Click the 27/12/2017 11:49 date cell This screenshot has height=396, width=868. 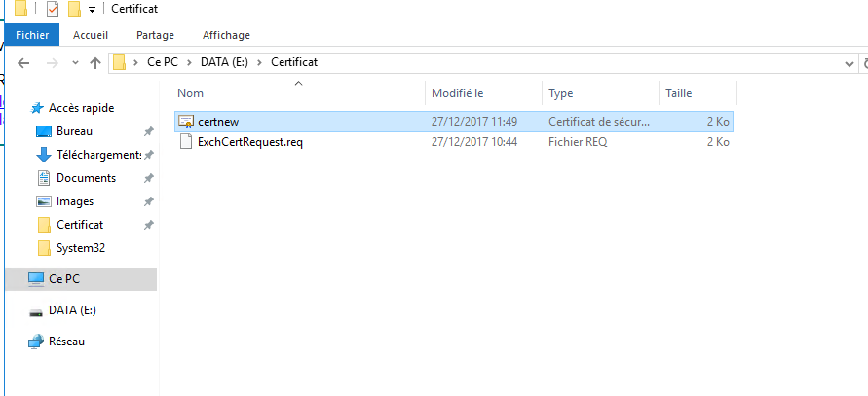(474, 121)
